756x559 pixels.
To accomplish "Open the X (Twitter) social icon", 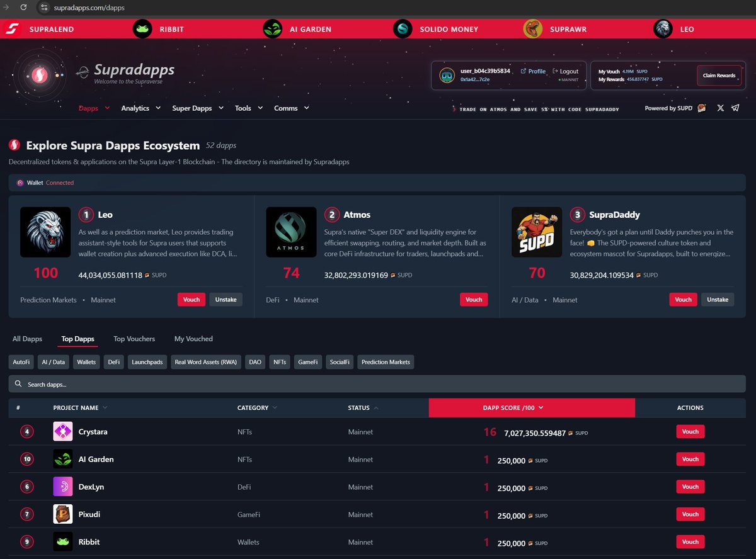I will click(x=720, y=108).
